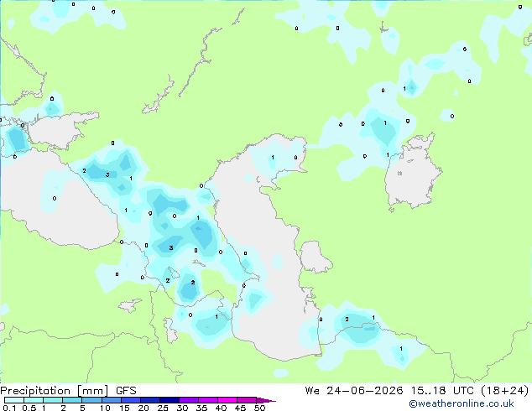532x411 pixels.
Task: Pick the 45–50 mm legend color box
Action: (247, 400)
